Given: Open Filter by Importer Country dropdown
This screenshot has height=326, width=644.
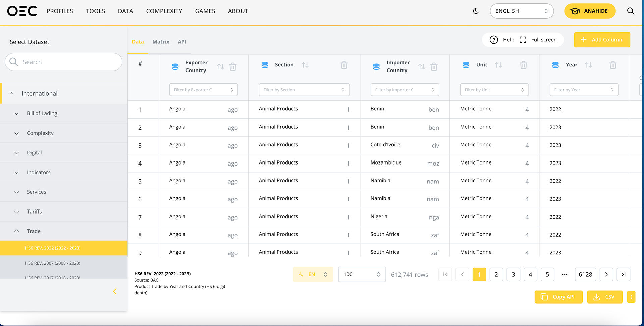Looking at the screenshot, I should [405, 90].
